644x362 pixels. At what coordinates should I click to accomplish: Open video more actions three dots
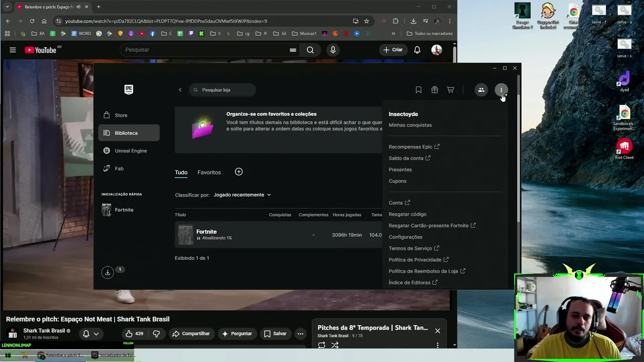click(300, 334)
